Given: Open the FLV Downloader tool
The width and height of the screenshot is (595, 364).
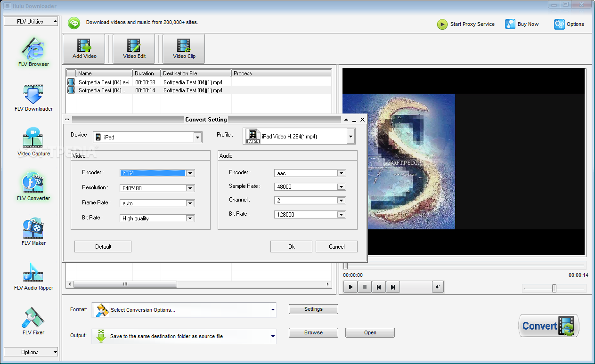Looking at the screenshot, I should click(33, 97).
